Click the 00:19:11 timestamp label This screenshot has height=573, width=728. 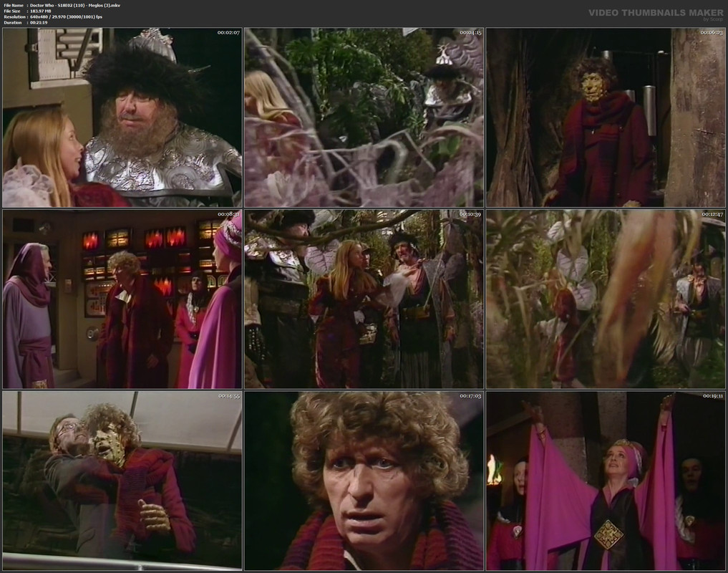(712, 396)
